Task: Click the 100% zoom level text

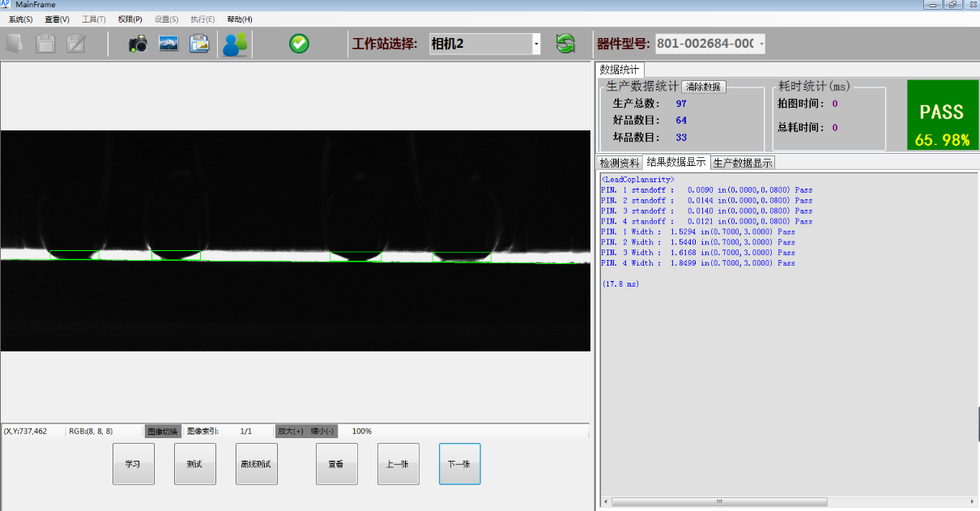Action: tap(362, 432)
